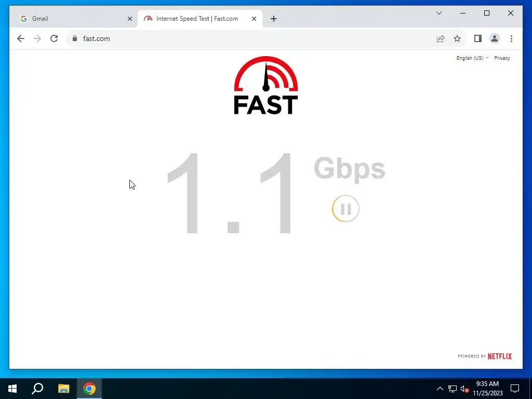
Task: Switch to the Gmail tab
Action: pos(72,19)
